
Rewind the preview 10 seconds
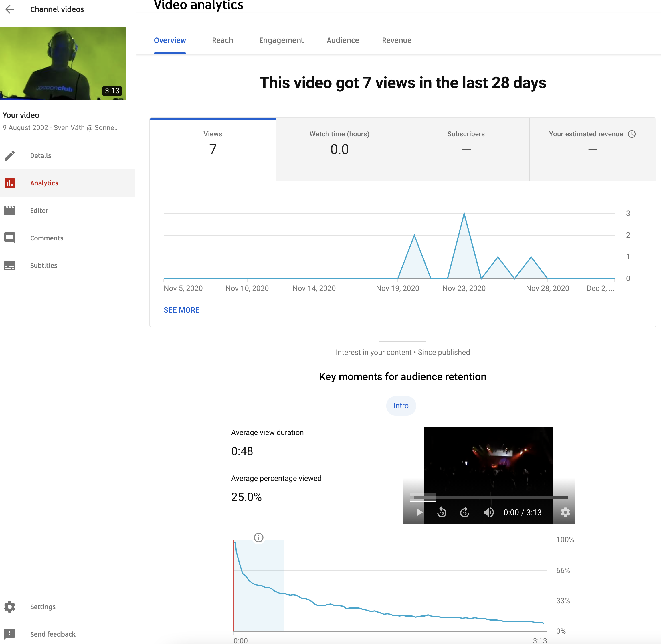(442, 512)
